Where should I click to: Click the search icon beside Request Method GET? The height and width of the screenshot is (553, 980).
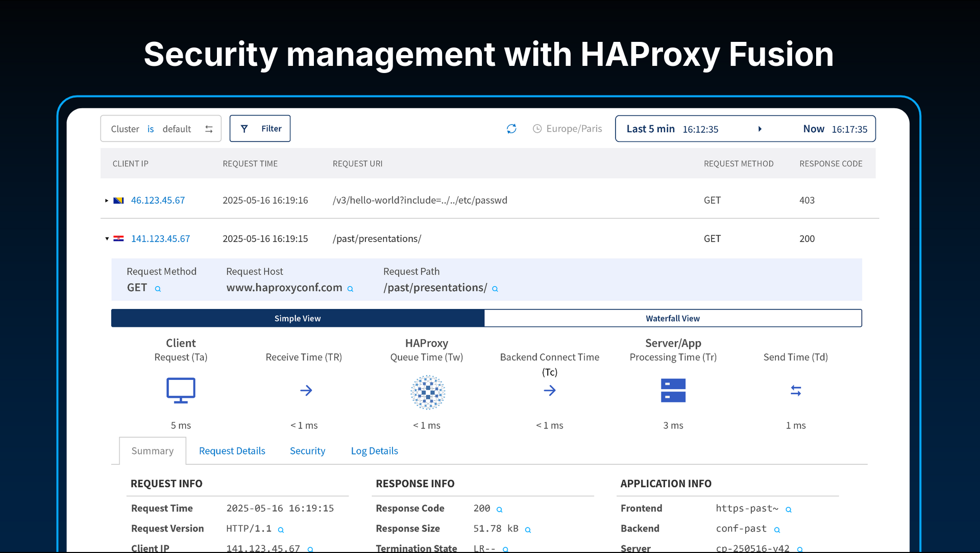point(158,289)
